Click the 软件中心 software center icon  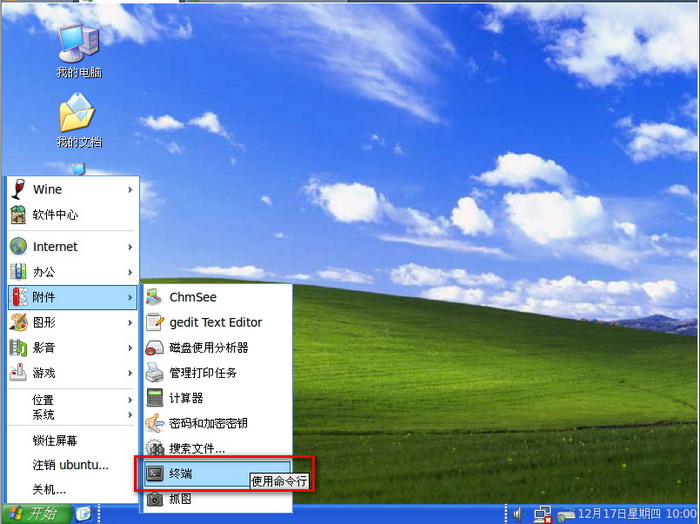18,215
